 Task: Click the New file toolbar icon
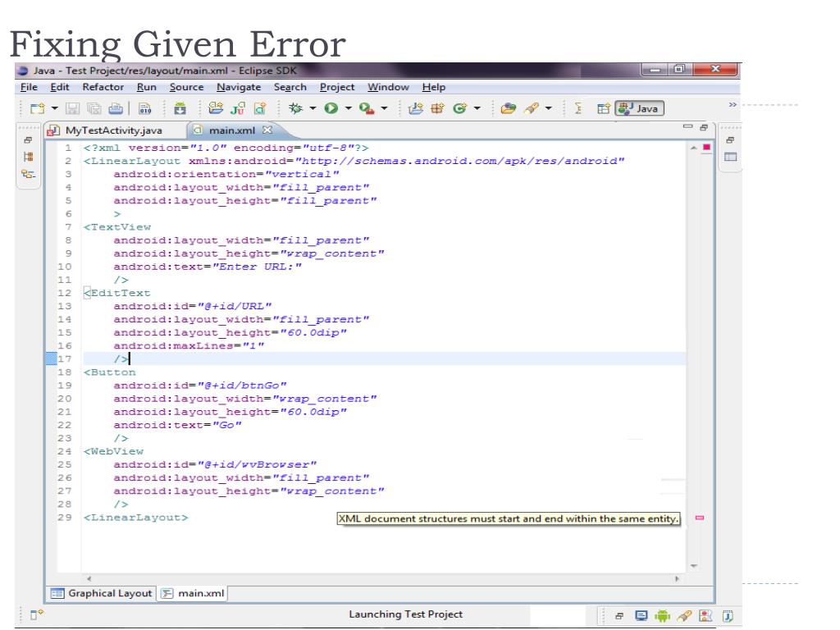pos(38,109)
